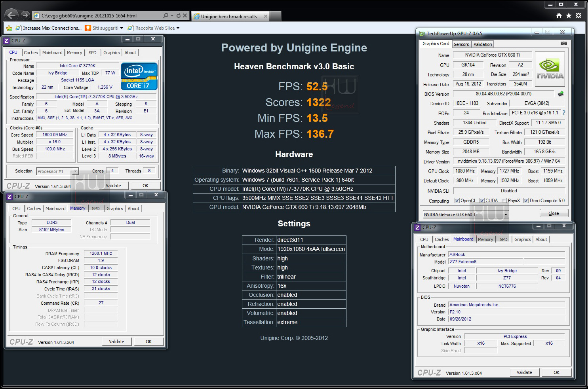
Task: Click the Level 3 cache 8 MBytes value
Action: 118,156
